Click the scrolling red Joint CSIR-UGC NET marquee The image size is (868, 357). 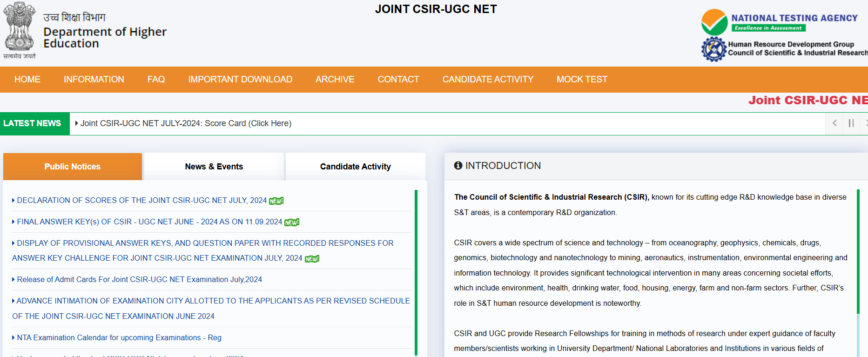(x=808, y=101)
